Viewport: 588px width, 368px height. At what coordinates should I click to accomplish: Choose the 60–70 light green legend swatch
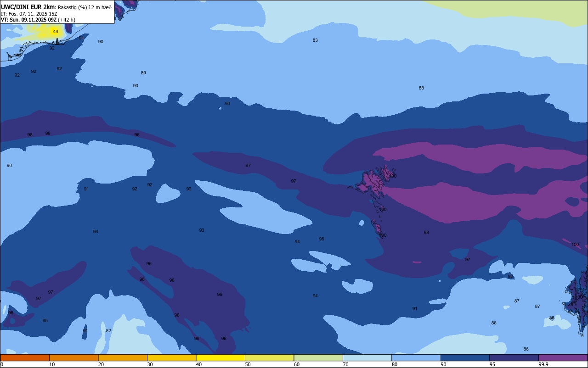click(318, 357)
